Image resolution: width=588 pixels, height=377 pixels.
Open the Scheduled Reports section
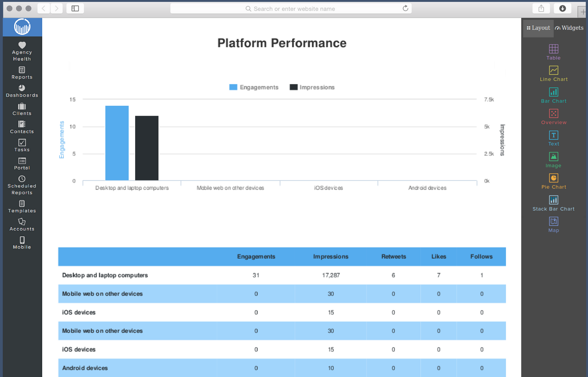coord(22,186)
